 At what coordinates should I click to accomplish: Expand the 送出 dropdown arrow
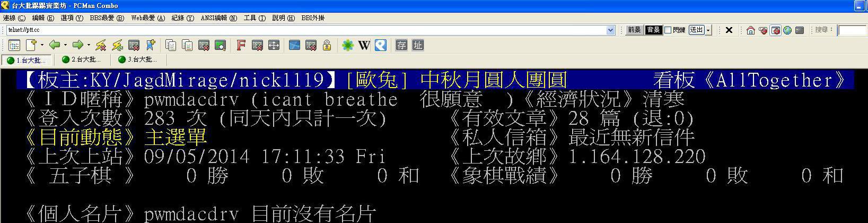pyautogui.click(x=708, y=30)
